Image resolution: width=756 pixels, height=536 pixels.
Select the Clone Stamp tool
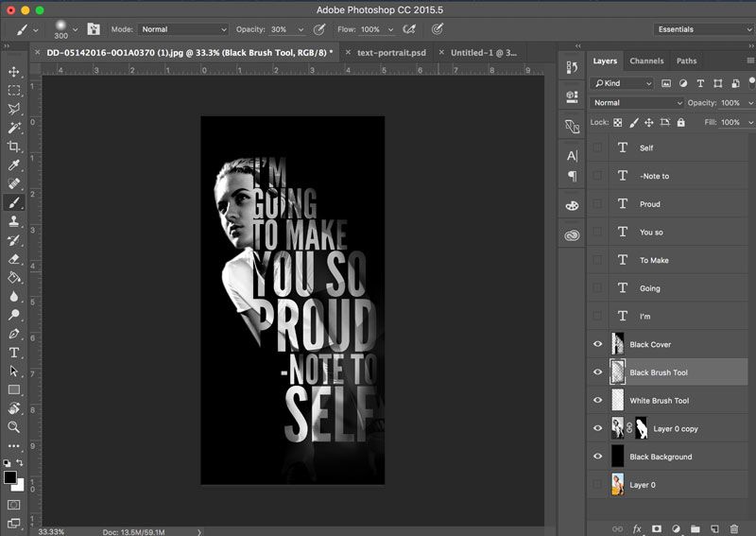point(14,221)
